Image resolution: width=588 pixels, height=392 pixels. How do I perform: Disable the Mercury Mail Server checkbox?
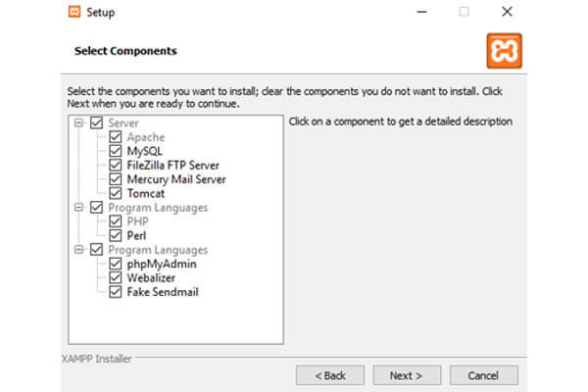[x=115, y=179]
